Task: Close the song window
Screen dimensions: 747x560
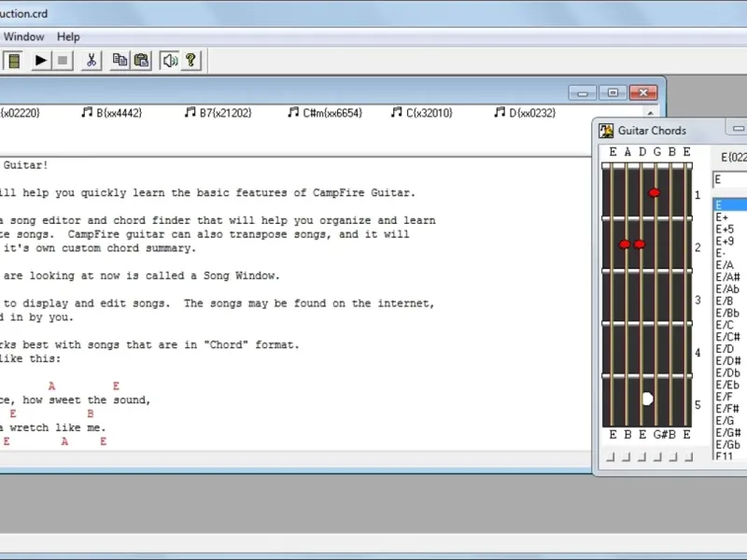Action: pyautogui.click(x=643, y=92)
